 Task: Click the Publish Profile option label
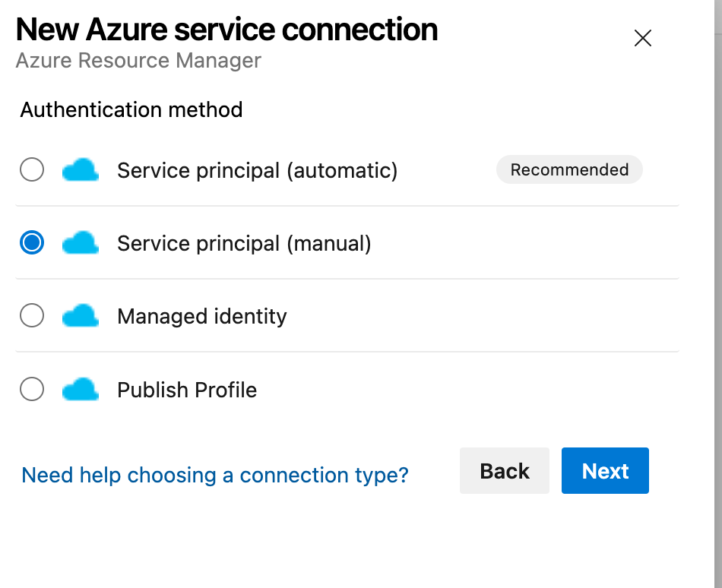[x=187, y=390]
